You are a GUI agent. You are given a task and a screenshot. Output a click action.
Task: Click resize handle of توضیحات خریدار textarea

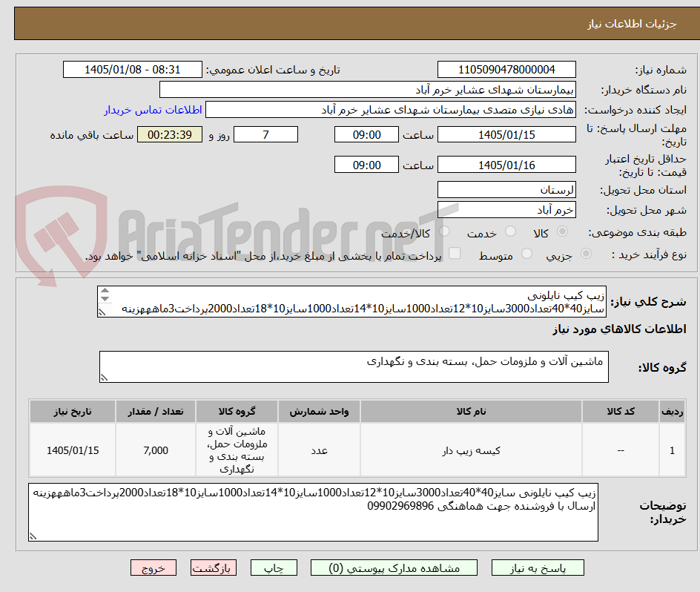tap(33, 536)
